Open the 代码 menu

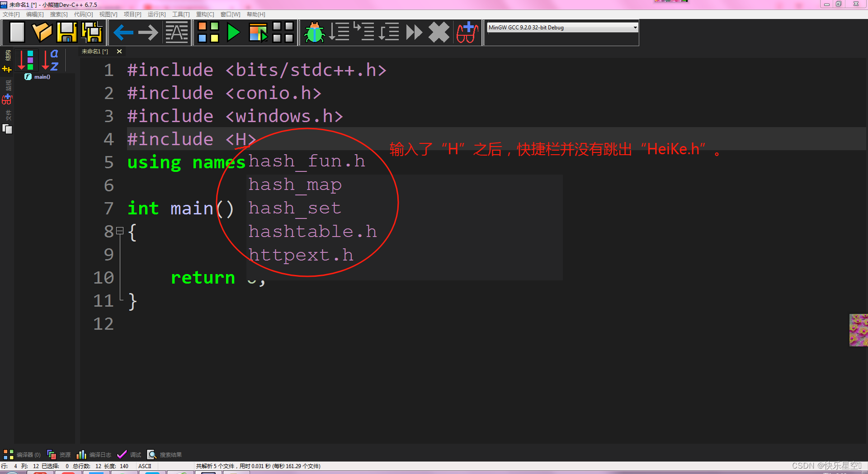[x=83, y=14]
